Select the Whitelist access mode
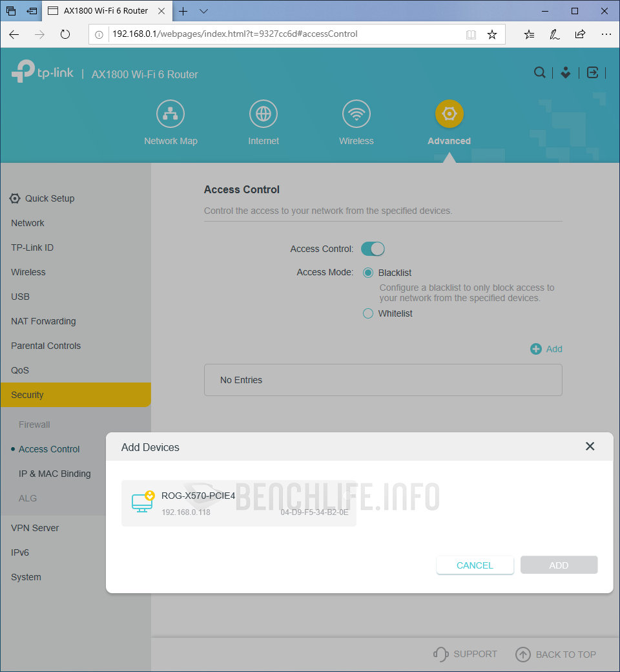620x672 pixels. click(x=367, y=313)
